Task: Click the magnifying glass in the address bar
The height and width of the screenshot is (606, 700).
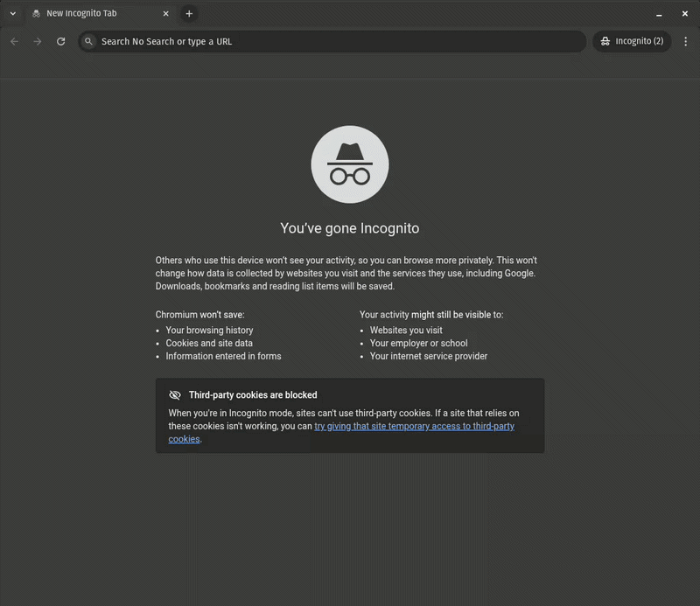Action: pyautogui.click(x=88, y=41)
